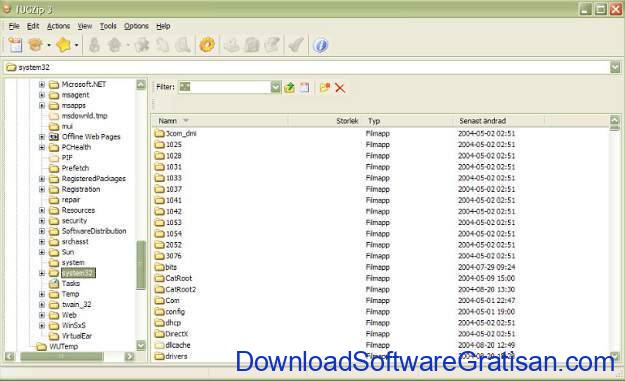Click the blue info icon in toolbar
Image resolution: width=625 pixels, height=381 pixels.
[x=320, y=45]
